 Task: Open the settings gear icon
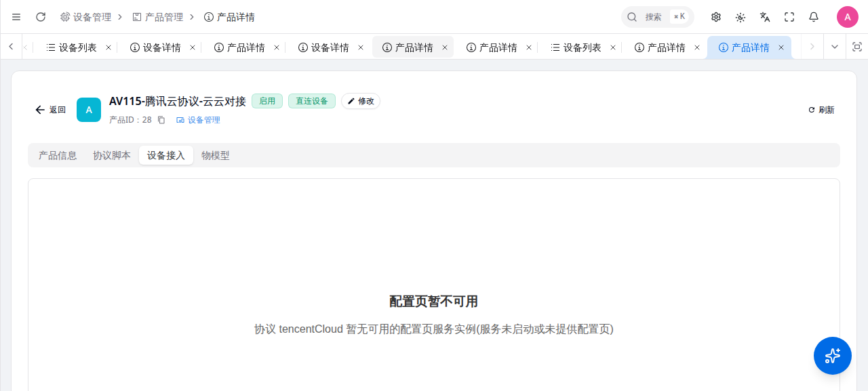click(716, 17)
